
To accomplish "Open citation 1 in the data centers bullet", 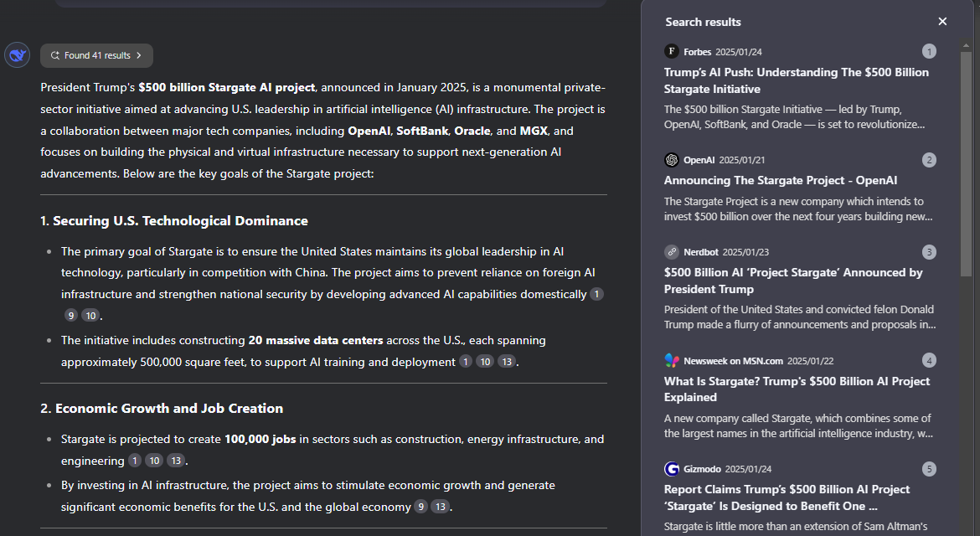I will click(466, 362).
